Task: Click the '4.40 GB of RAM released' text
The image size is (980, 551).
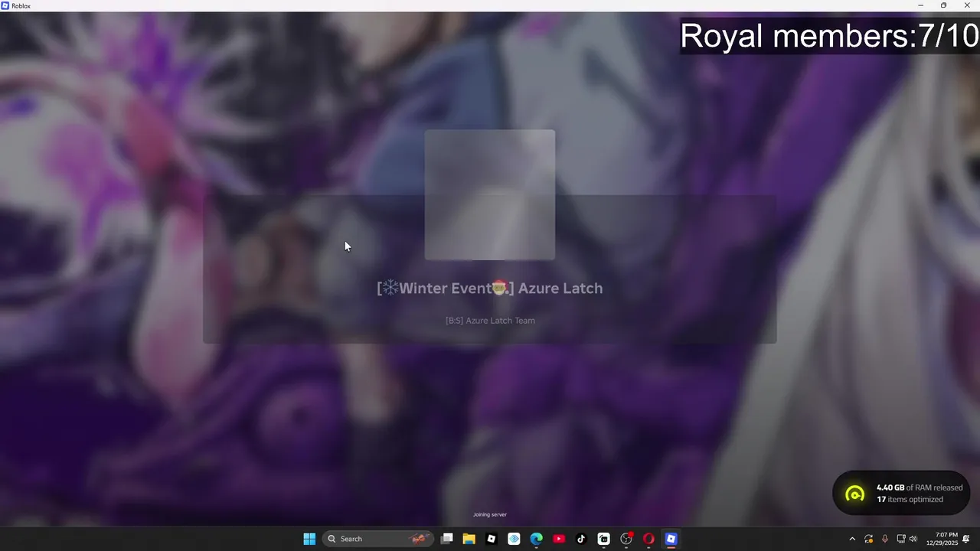Action: 920,487
